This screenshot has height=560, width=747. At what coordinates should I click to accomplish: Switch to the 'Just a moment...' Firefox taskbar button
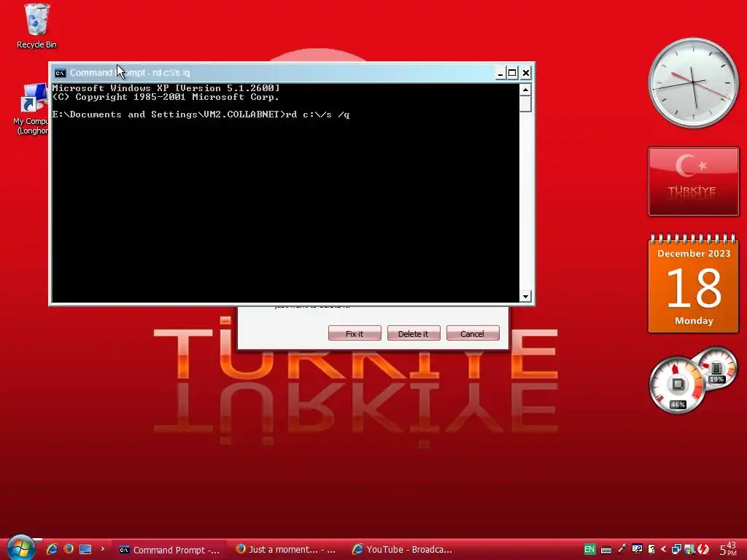285,550
